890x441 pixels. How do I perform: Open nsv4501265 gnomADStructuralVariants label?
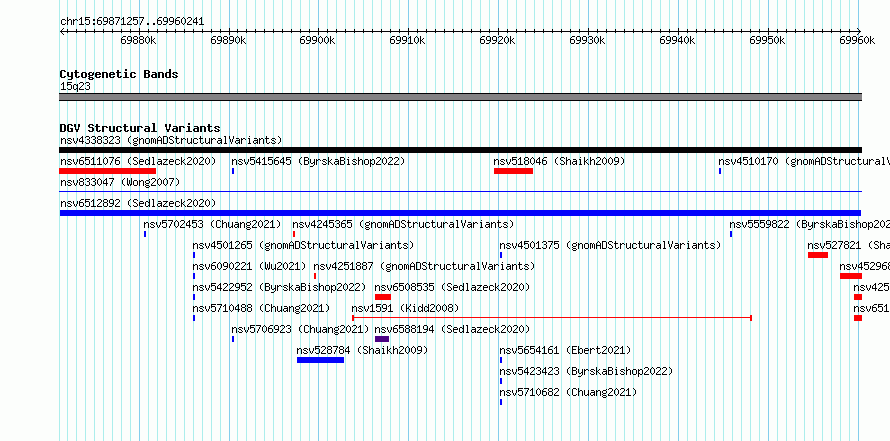click(x=303, y=245)
